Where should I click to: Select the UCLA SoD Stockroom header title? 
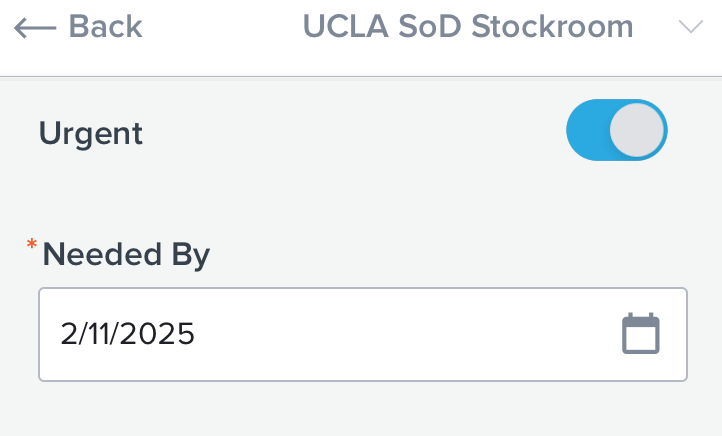pos(468,26)
